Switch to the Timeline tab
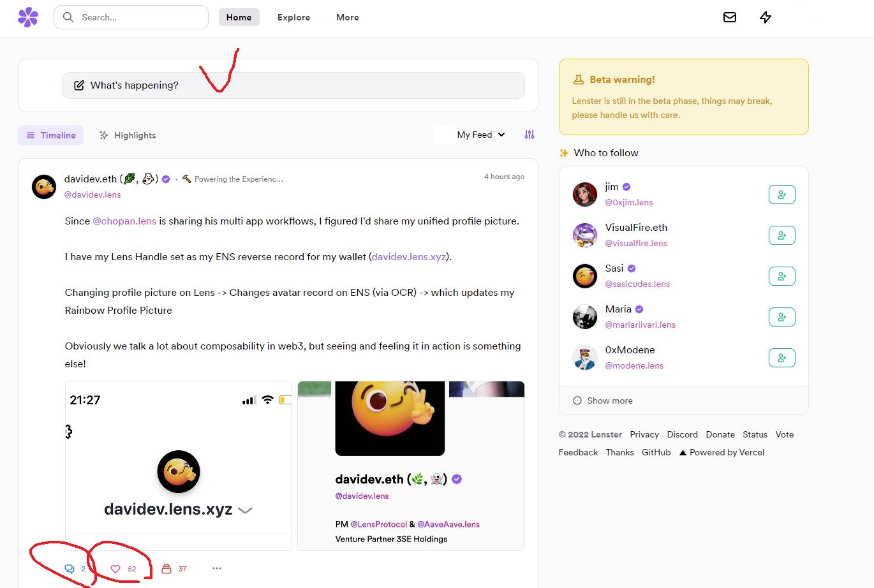The width and height of the screenshot is (874, 588). (x=51, y=135)
